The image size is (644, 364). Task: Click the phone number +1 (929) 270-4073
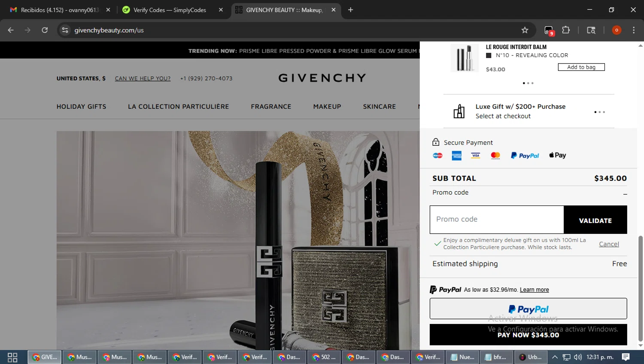click(x=207, y=79)
